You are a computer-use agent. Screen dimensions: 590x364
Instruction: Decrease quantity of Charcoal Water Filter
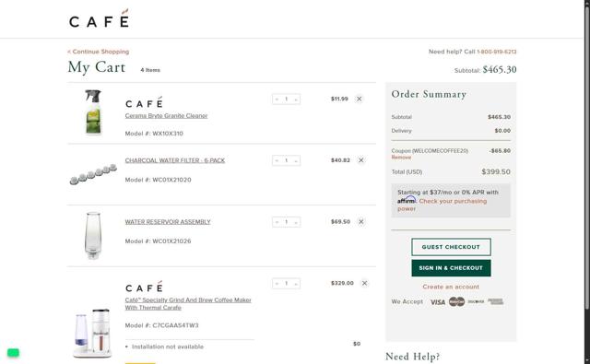(277, 160)
